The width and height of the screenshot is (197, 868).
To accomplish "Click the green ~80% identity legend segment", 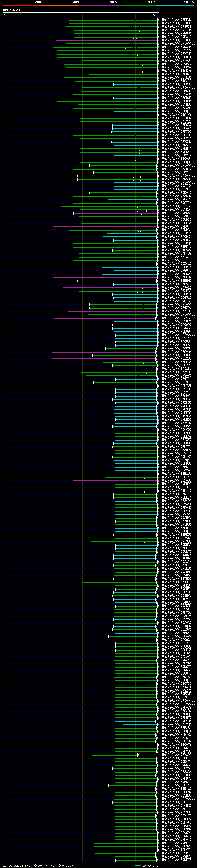I will pos(137,6).
